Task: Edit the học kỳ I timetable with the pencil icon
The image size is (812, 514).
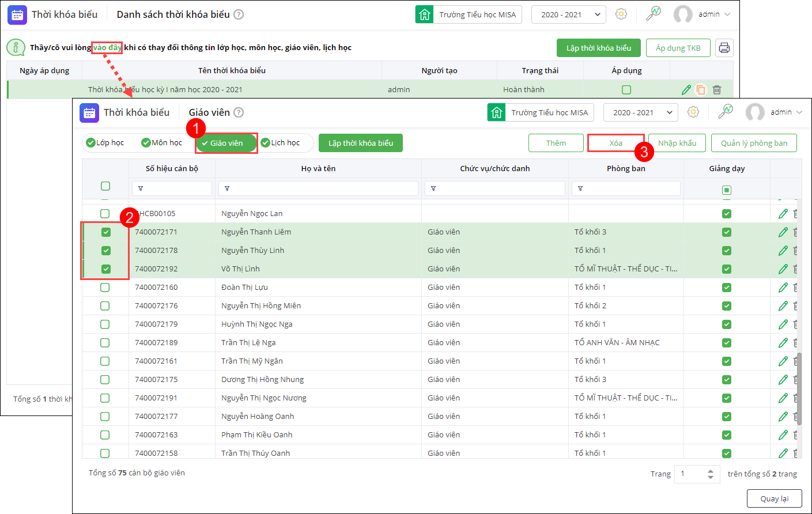Action: (x=686, y=89)
